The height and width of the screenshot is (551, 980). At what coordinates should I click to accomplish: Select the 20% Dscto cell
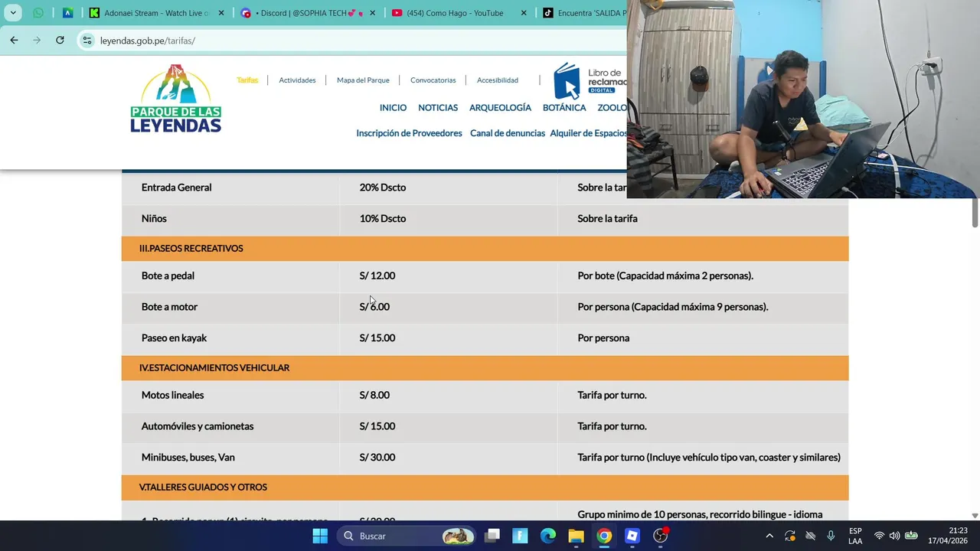point(383,187)
